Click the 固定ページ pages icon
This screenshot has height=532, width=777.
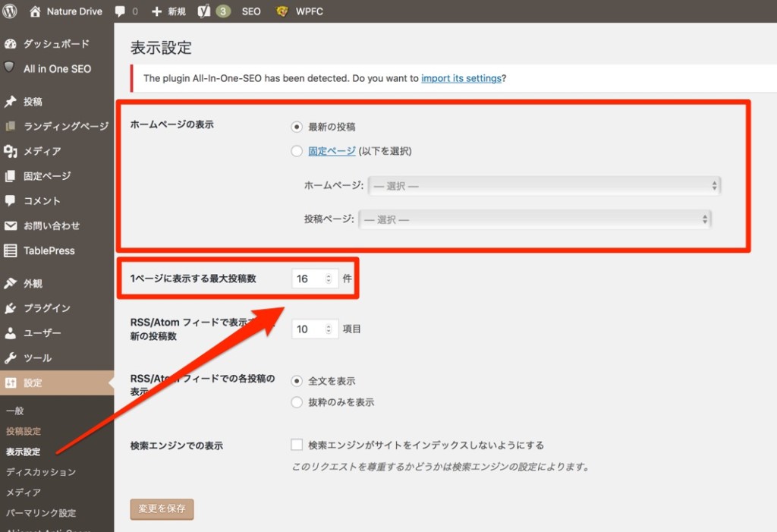(x=11, y=176)
